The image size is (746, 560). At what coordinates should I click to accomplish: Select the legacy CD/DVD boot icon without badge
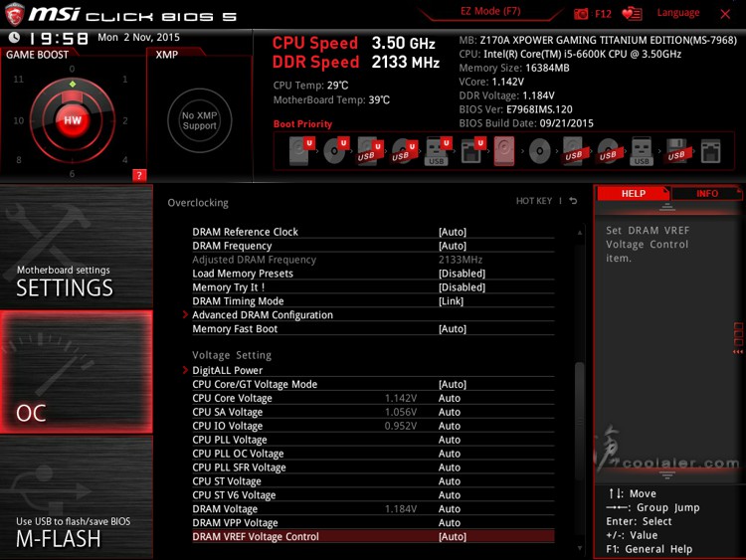[x=539, y=151]
